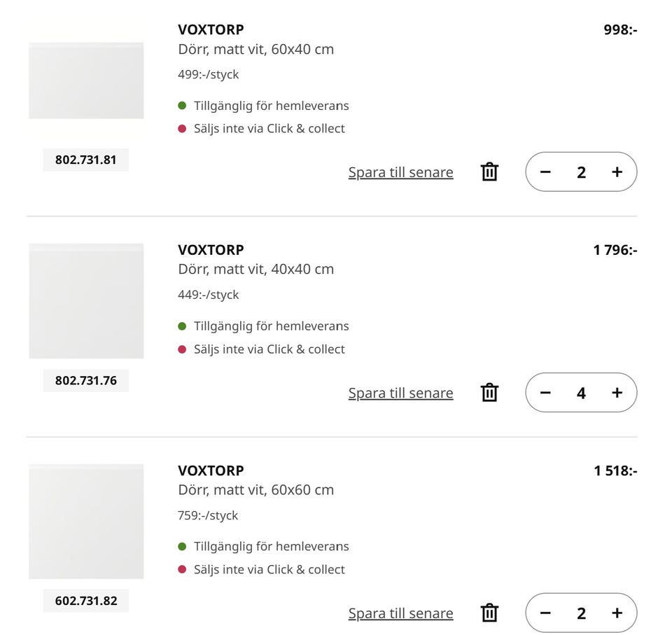Open the VOXTORP 60x60 cm product title
This screenshot has height=635, width=672.
[211, 470]
